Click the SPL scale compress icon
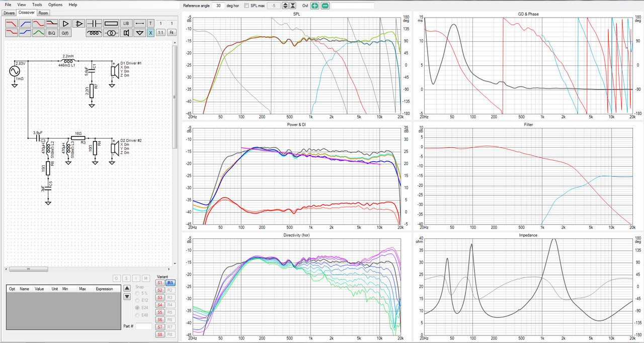Image resolution: width=644 pixels, height=343 pixels. click(x=292, y=6)
